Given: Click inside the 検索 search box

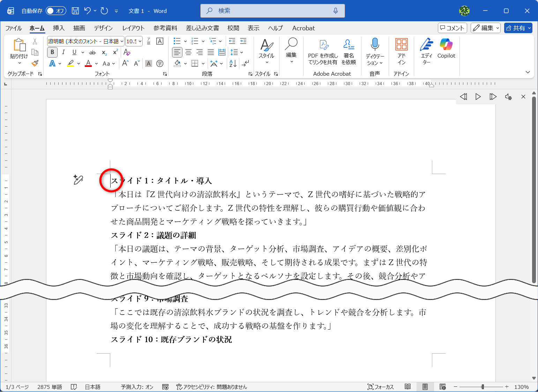Looking at the screenshot, I should coord(272,10).
